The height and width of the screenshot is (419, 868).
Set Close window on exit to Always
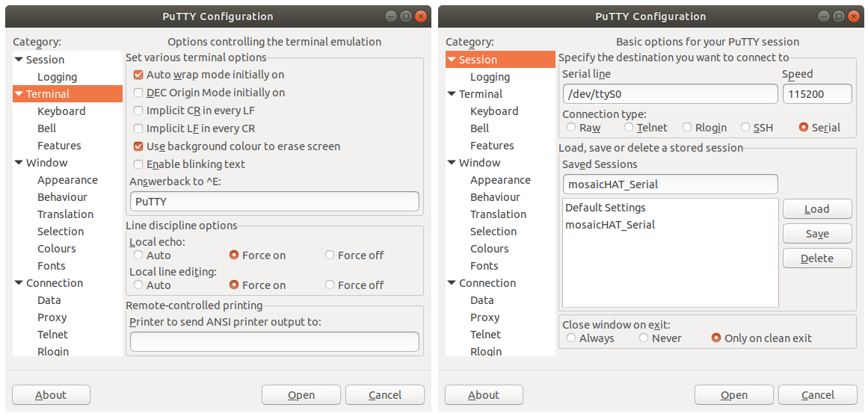coord(570,338)
